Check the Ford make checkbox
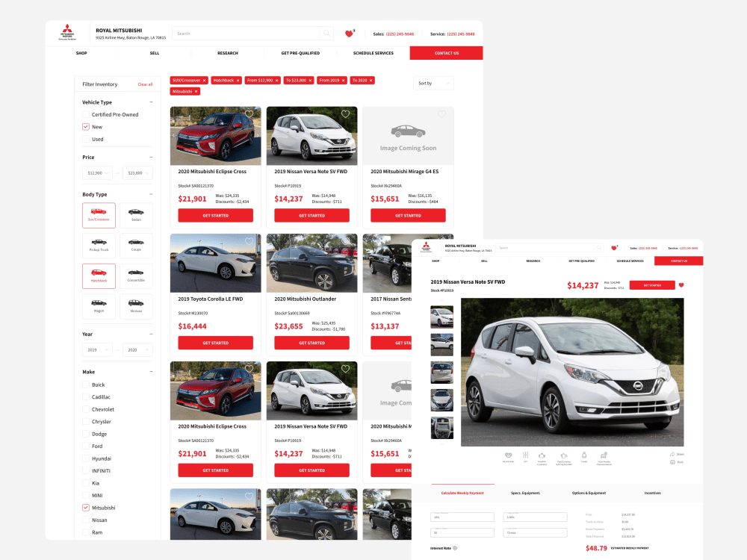This screenshot has height=560, width=747. [x=86, y=447]
